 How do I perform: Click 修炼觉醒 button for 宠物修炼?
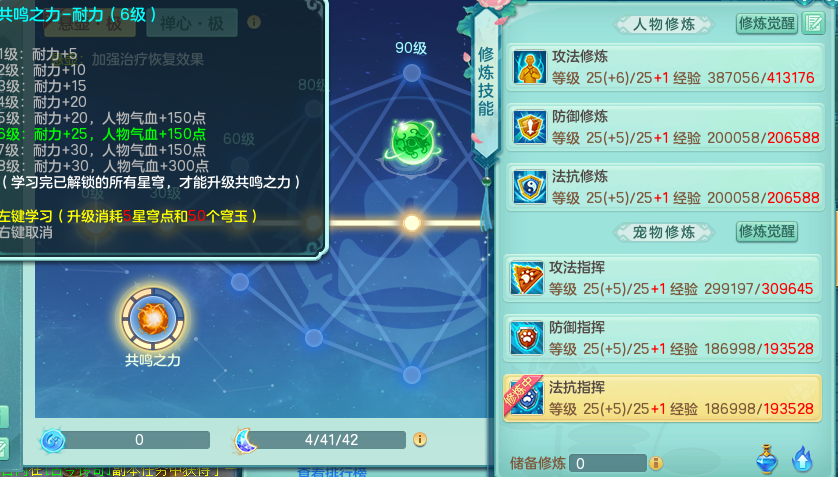766,231
